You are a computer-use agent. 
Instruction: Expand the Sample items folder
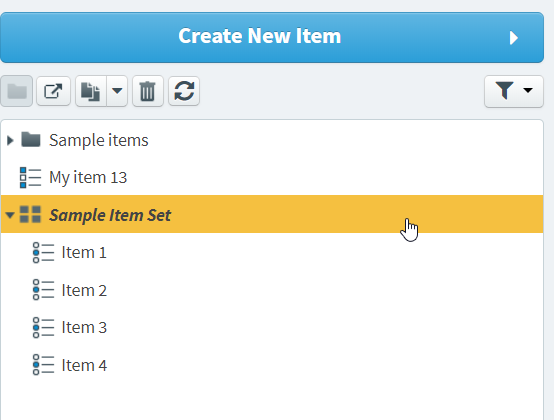10,140
